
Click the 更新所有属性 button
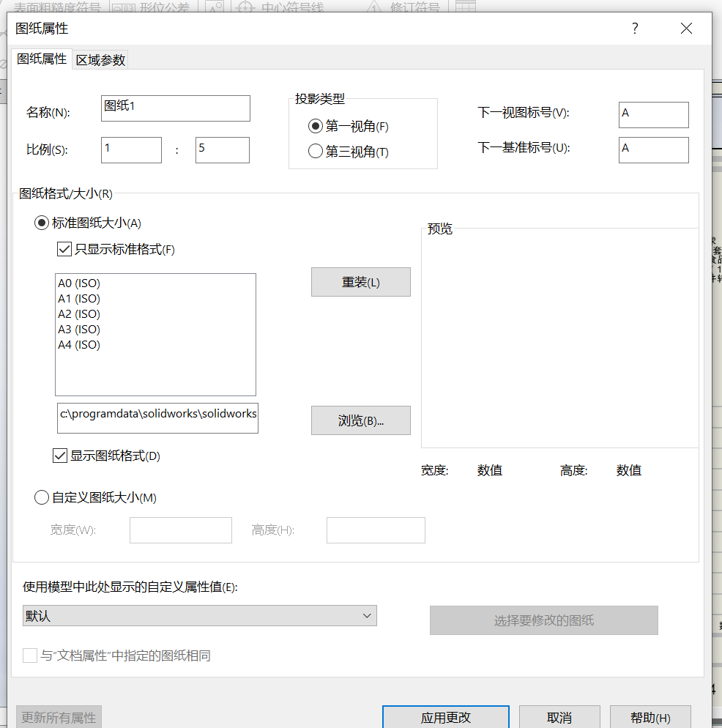[59, 718]
